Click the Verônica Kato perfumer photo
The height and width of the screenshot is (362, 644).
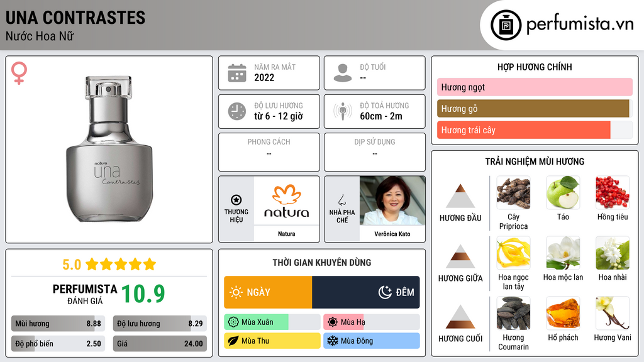click(392, 200)
